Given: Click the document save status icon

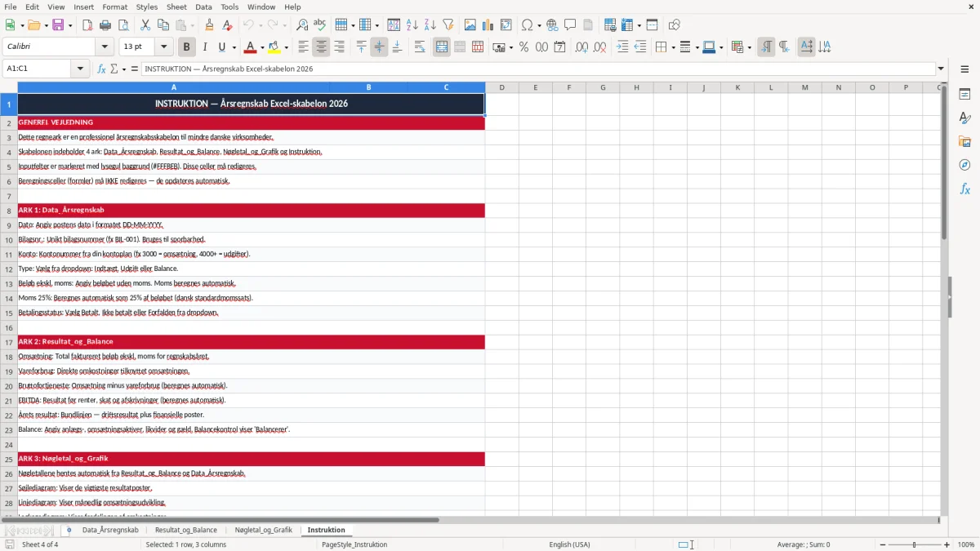Looking at the screenshot, I should tap(10, 544).
